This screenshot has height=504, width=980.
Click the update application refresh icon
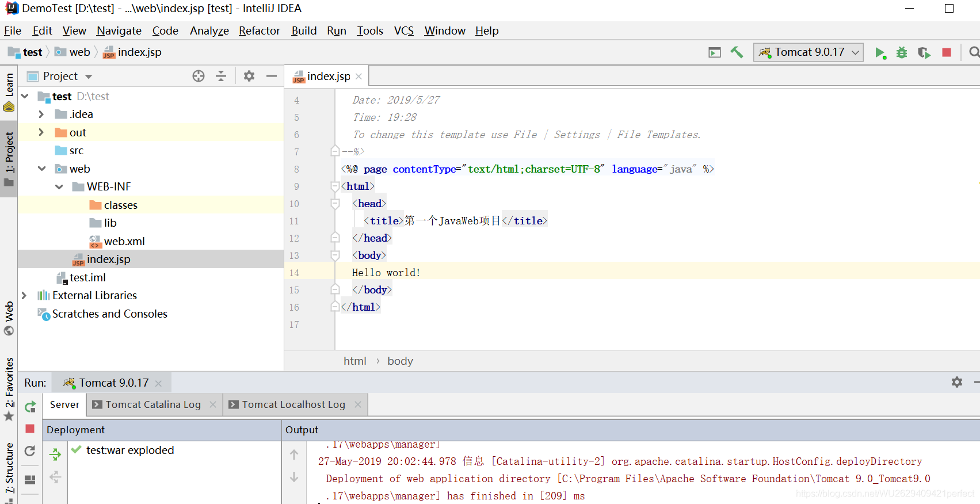pos(30,451)
